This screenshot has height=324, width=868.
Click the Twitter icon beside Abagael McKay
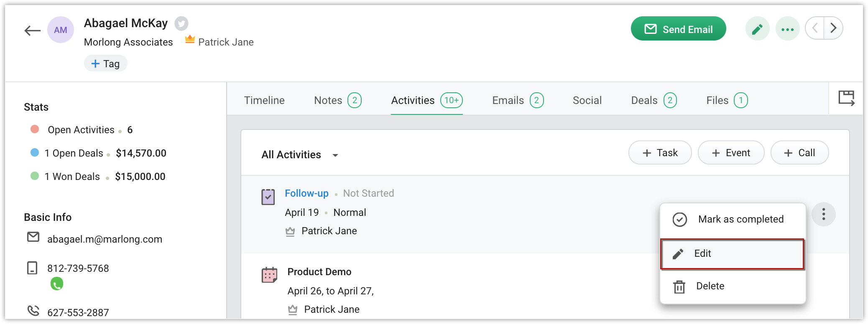181,23
